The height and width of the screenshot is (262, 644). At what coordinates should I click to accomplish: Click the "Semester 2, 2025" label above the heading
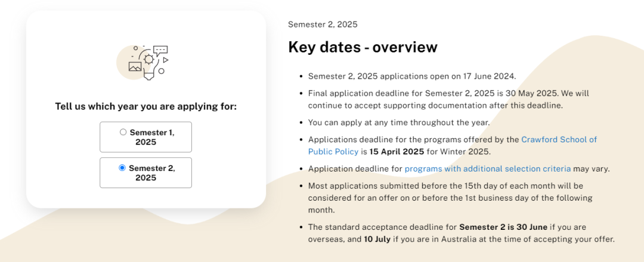point(323,24)
